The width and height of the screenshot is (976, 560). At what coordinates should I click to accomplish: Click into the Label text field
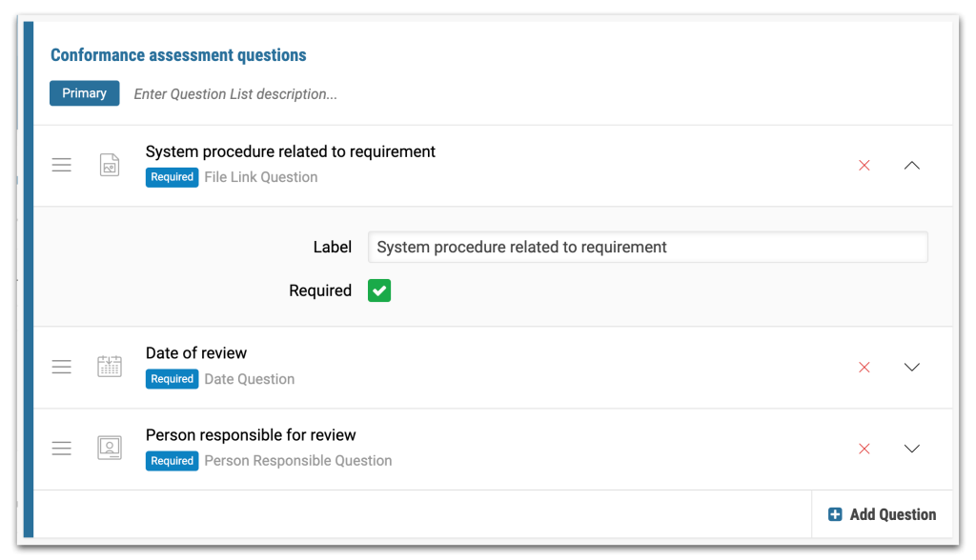tap(648, 247)
